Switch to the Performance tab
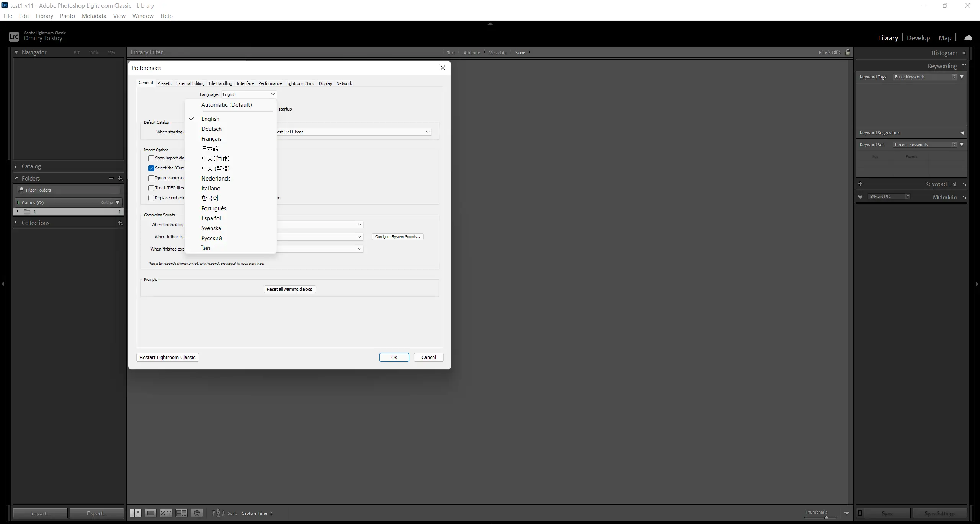Image resolution: width=980 pixels, height=524 pixels. click(x=270, y=83)
